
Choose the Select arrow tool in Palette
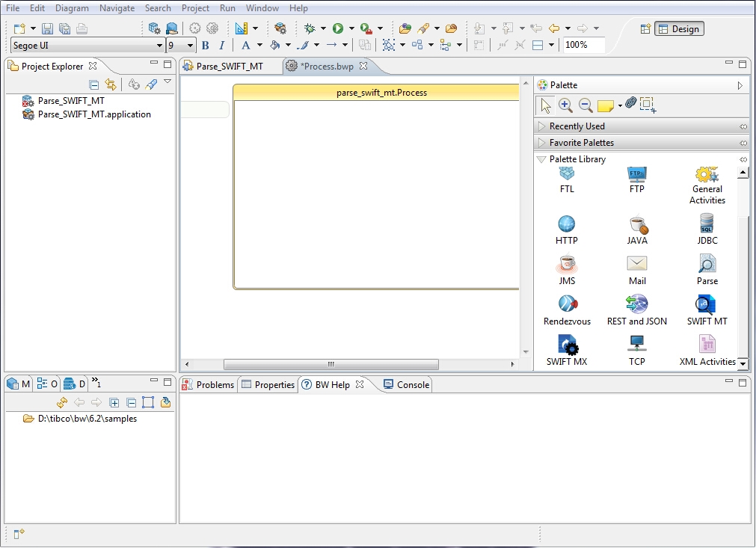click(546, 105)
